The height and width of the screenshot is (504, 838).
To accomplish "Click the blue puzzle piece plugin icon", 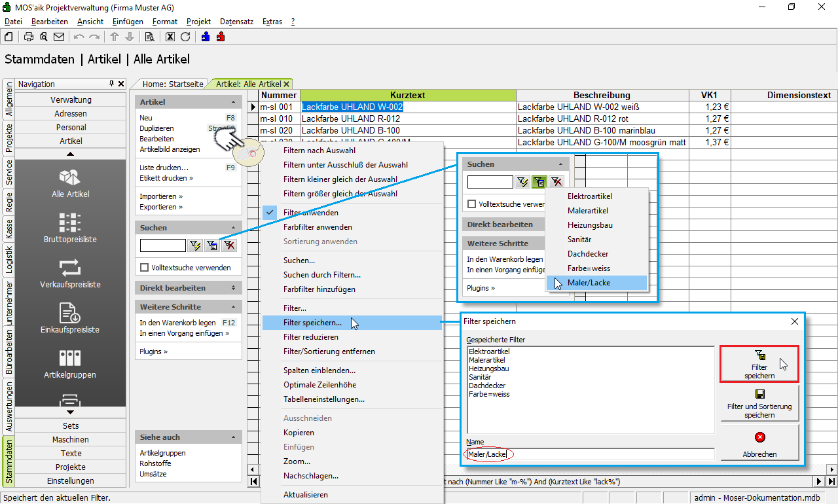I will coord(206,37).
